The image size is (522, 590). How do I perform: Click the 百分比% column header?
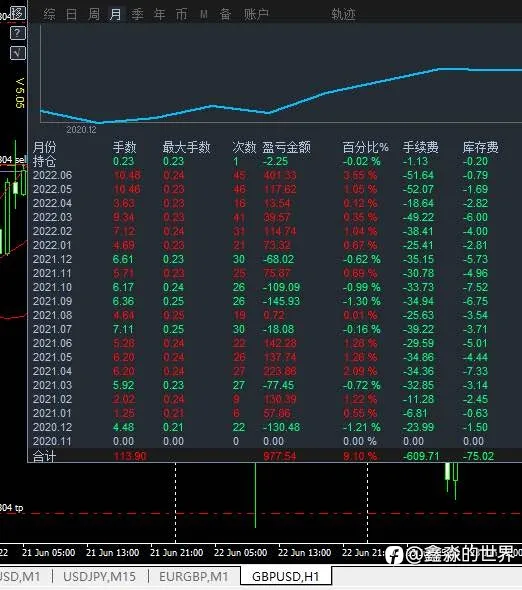365,147
